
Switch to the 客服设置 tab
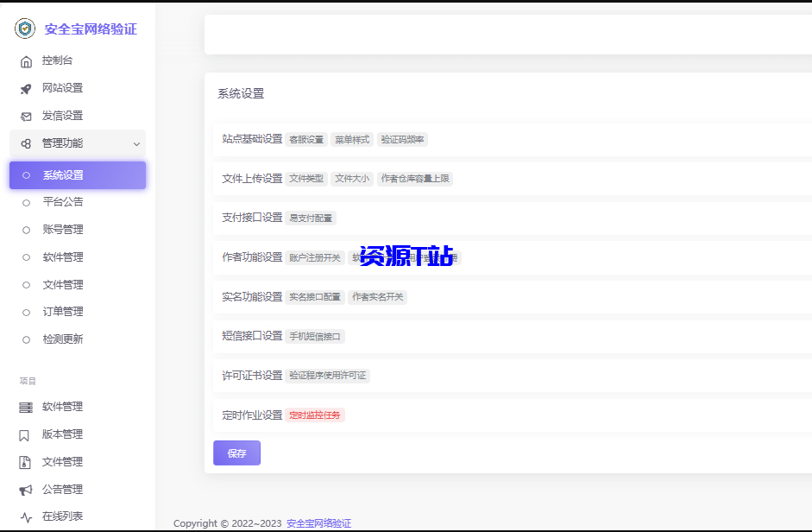pos(306,139)
